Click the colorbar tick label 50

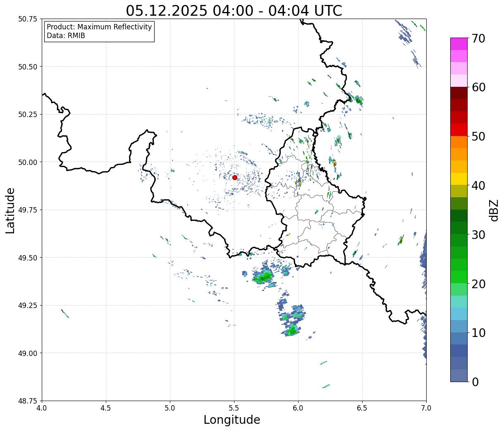point(478,136)
